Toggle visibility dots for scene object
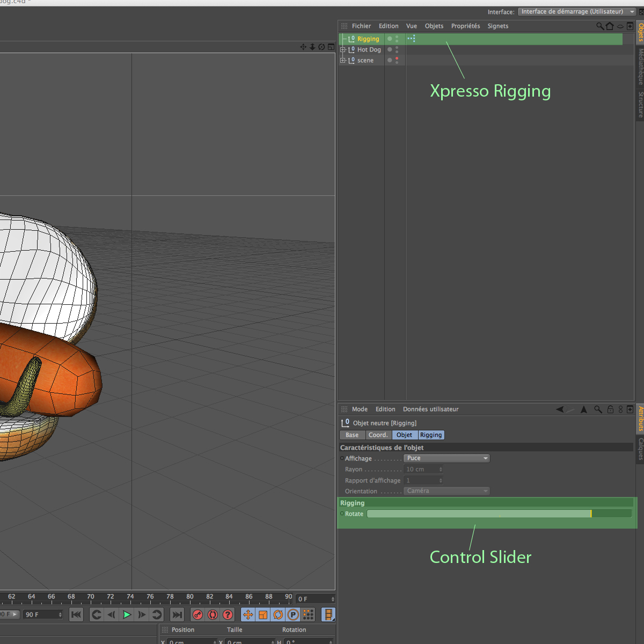The image size is (644, 644). point(397,60)
